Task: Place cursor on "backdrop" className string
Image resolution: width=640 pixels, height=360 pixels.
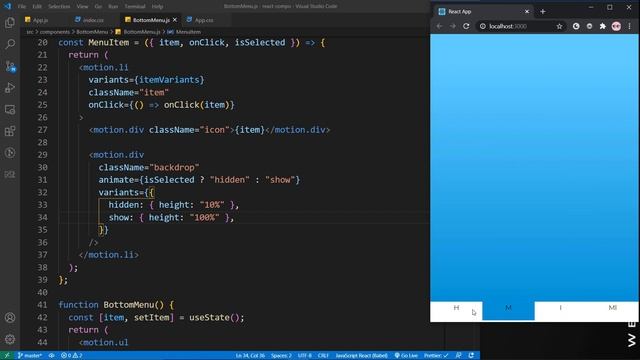Action: [x=175, y=167]
